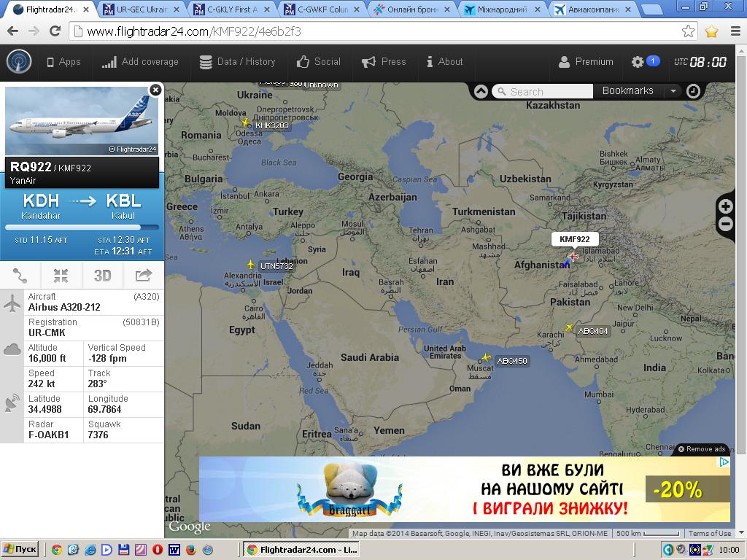Image resolution: width=747 pixels, height=560 pixels.
Task: Click Remove ads button
Action: point(702,449)
